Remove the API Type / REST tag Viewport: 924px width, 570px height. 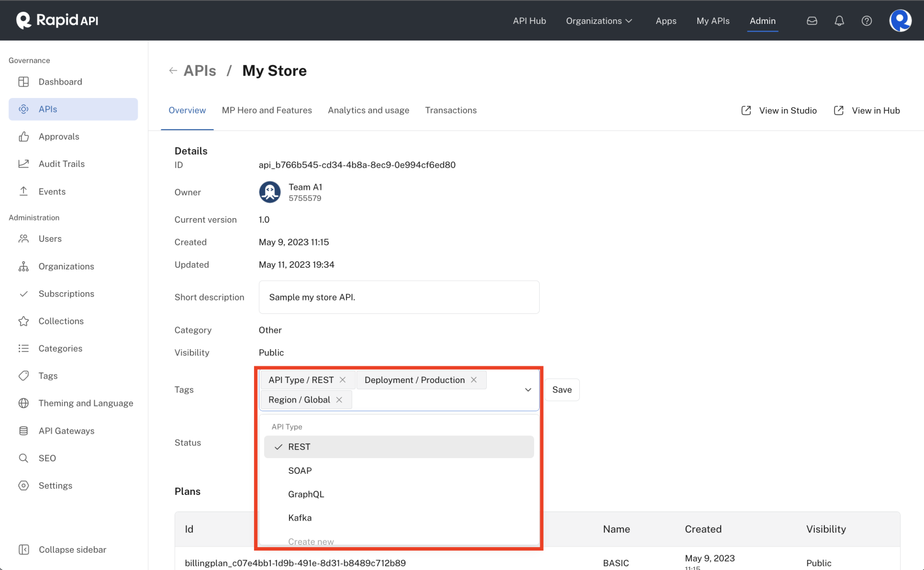tap(343, 380)
